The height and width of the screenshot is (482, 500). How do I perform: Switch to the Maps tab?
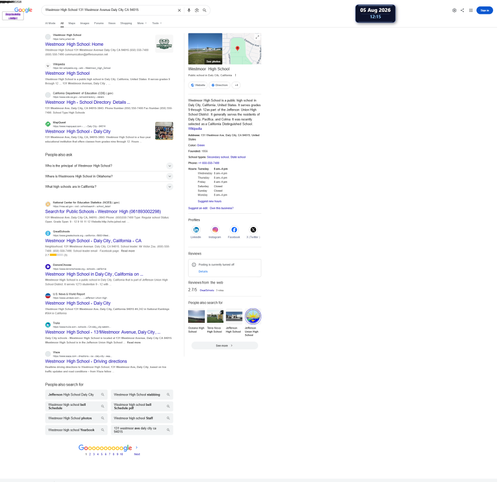[x=72, y=23]
